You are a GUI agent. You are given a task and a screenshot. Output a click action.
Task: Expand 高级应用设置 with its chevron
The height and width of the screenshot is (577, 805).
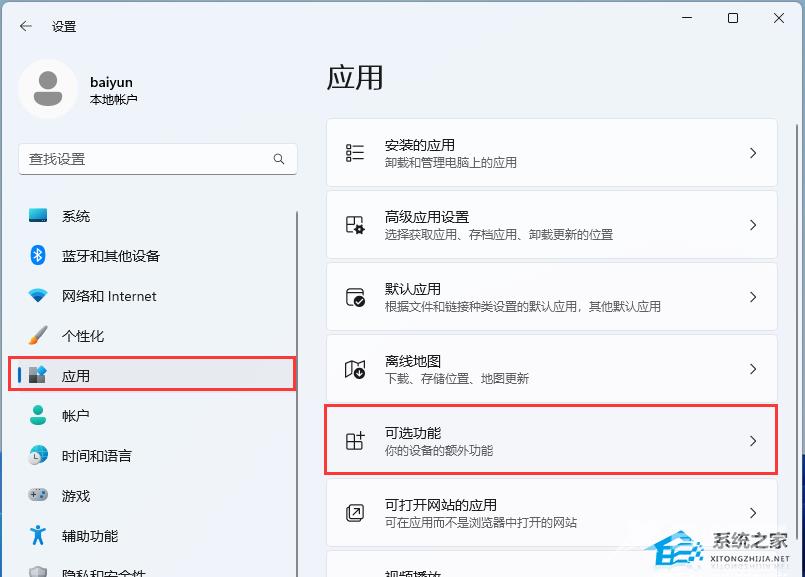[x=753, y=225]
